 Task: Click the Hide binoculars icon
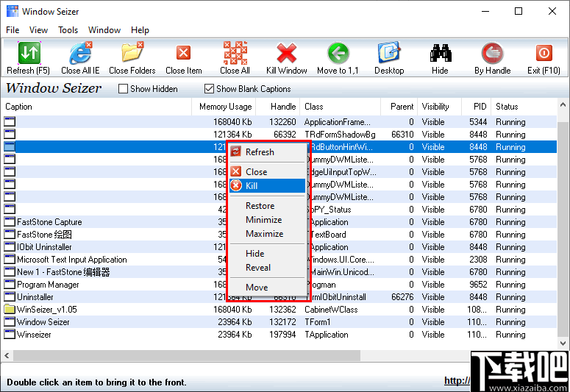(x=441, y=53)
